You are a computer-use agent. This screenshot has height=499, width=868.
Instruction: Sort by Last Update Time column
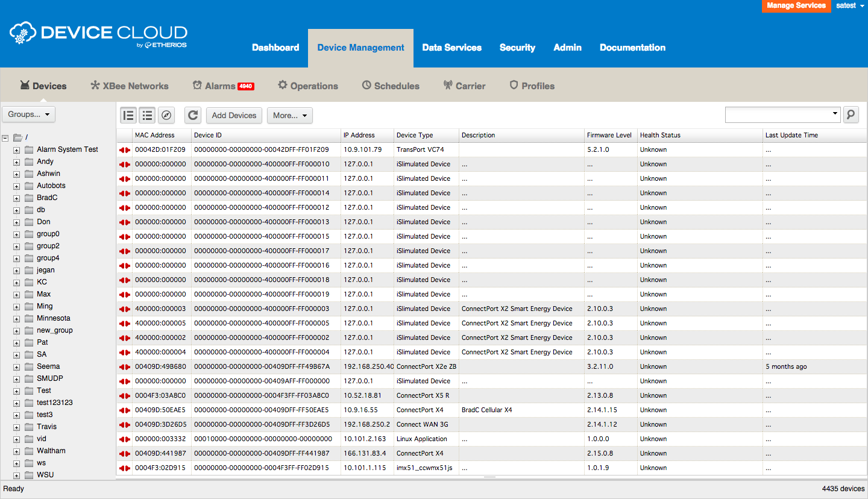(x=814, y=135)
